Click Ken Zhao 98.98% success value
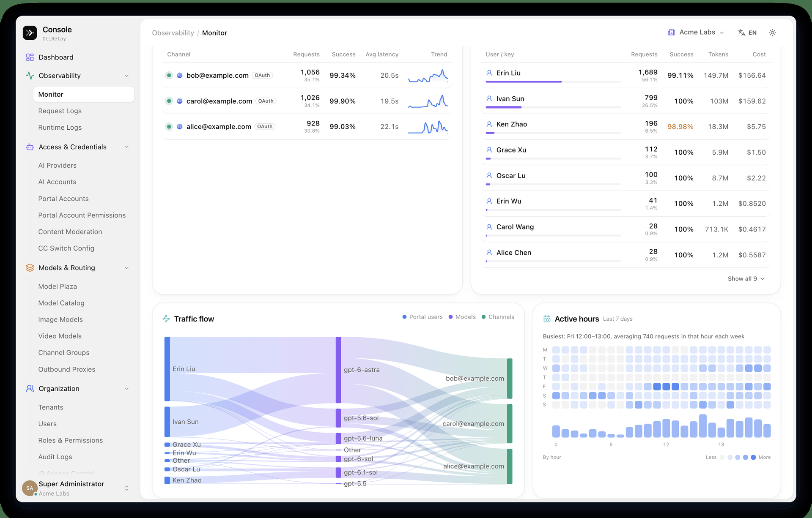This screenshot has width=812, height=518. pos(680,127)
